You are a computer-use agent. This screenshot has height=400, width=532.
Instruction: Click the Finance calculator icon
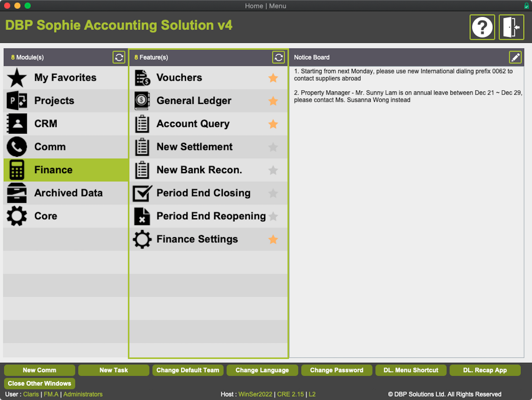[17, 170]
